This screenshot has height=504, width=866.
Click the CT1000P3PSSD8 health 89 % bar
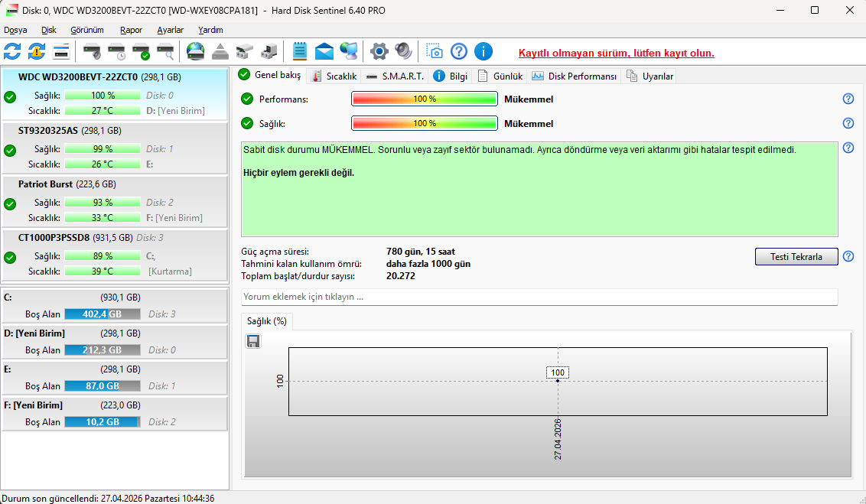(x=103, y=255)
